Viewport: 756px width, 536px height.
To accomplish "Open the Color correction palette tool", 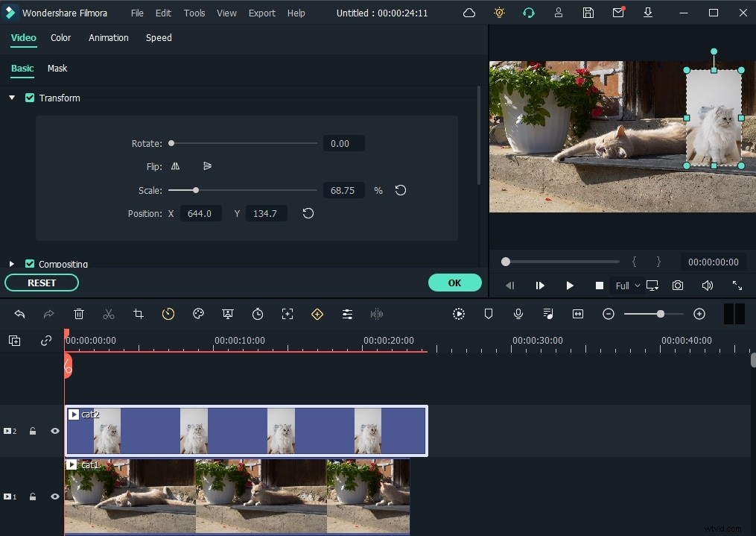I will pos(198,313).
